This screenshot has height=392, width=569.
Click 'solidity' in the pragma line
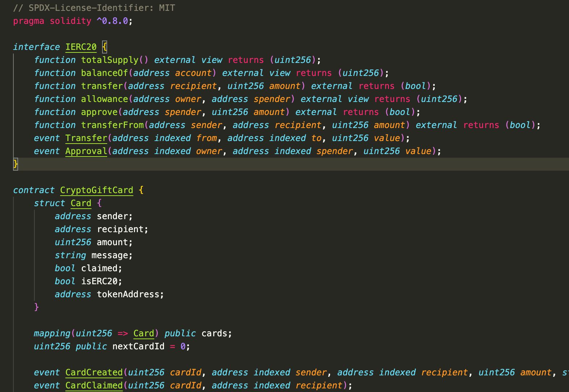71,21
